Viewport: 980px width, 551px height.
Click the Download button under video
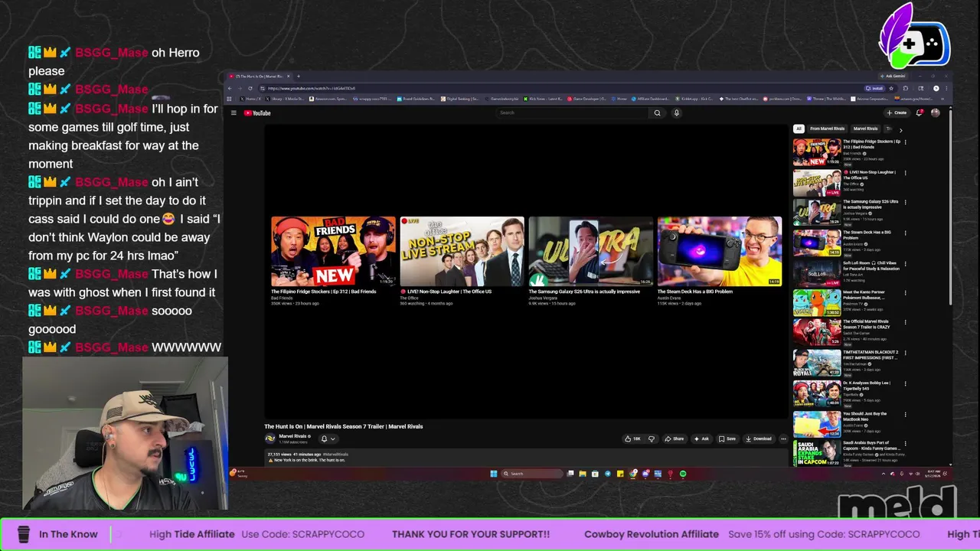pyautogui.click(x=759, y=439)
